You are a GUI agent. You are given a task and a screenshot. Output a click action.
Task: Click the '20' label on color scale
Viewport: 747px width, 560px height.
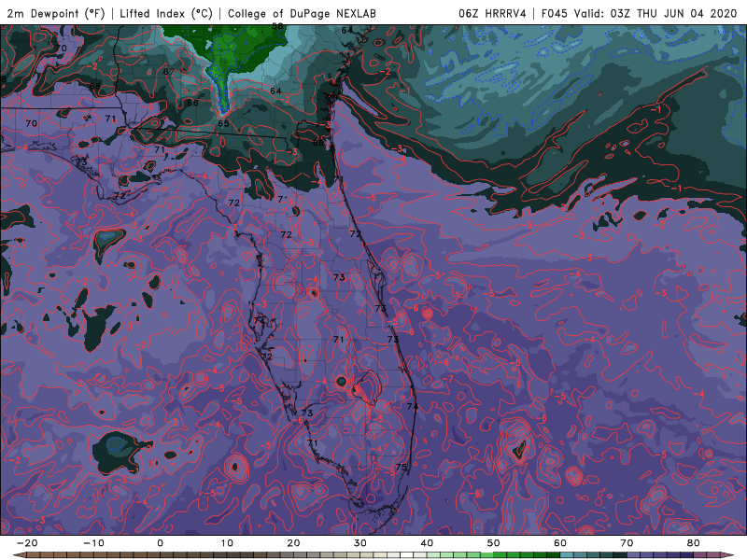(x=293, y=543)
